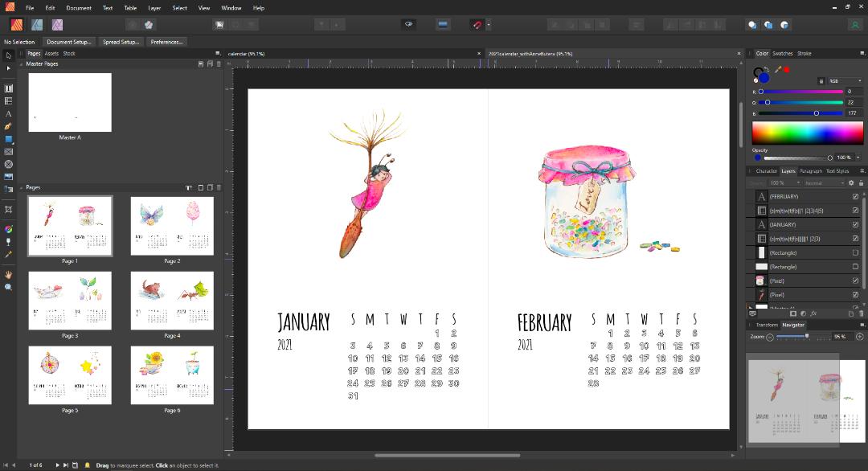The height and width of the screenshot is (471, 868).
Task: Toggle visibility of jar Pixel layer
Action: pyautogui.click(x=855, y=281)
